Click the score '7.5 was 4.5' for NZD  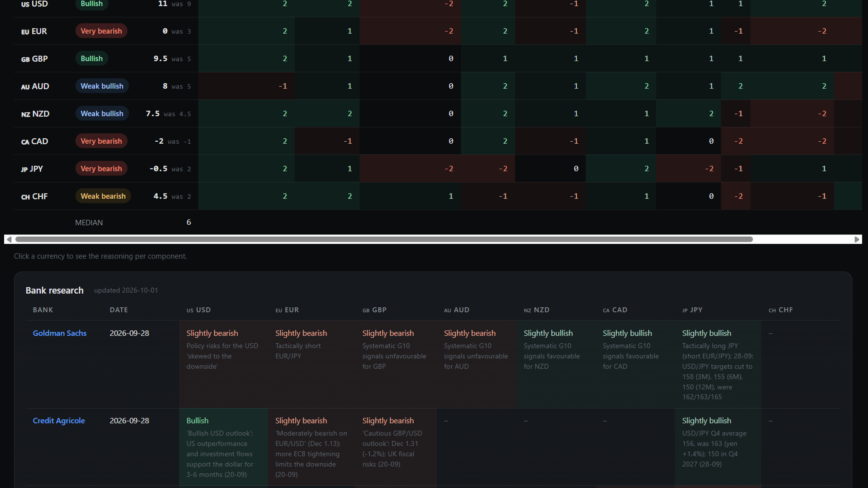coord(168,114)
